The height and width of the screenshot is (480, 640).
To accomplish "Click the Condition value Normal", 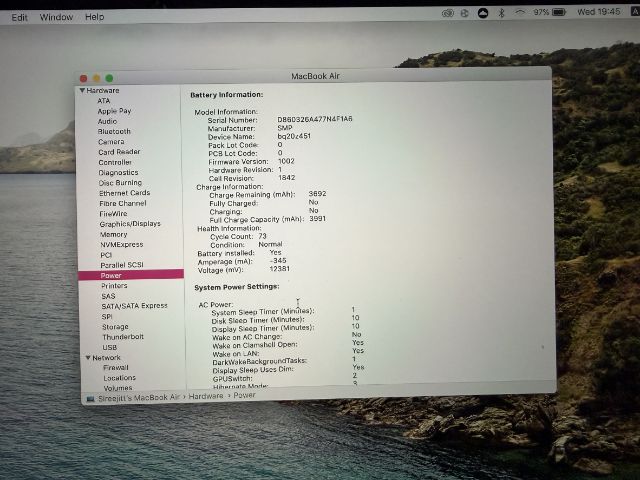I will (270, 244).
